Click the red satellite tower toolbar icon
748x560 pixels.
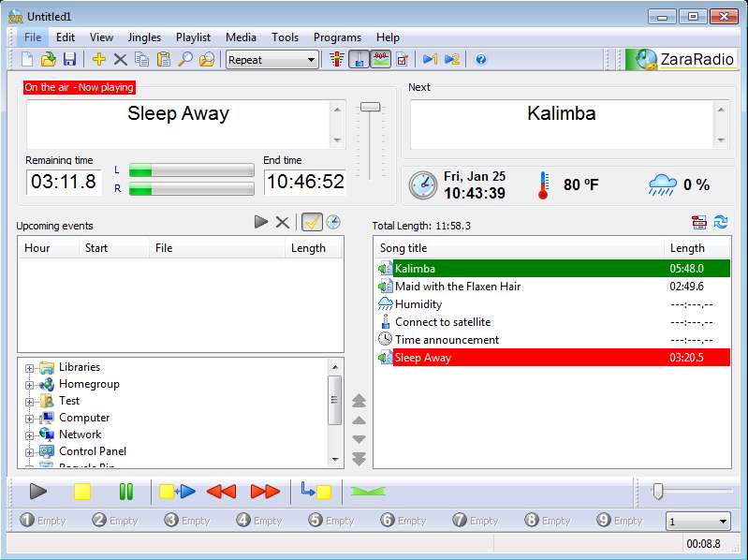[337, 60]
